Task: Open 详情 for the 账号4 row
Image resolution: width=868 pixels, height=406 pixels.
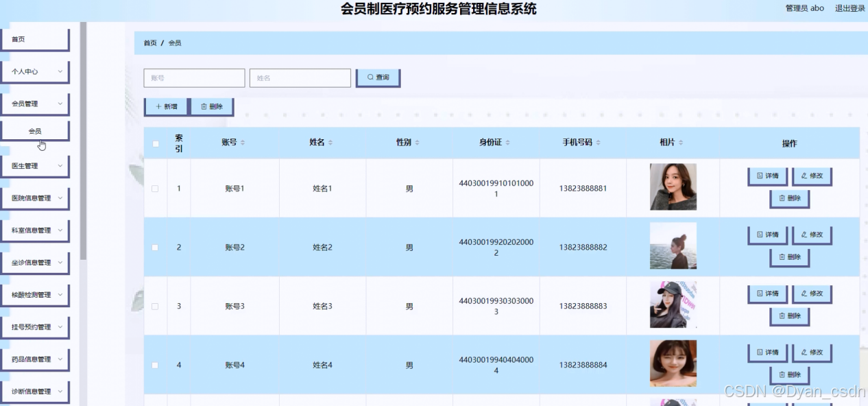Action: coord(767,353)
